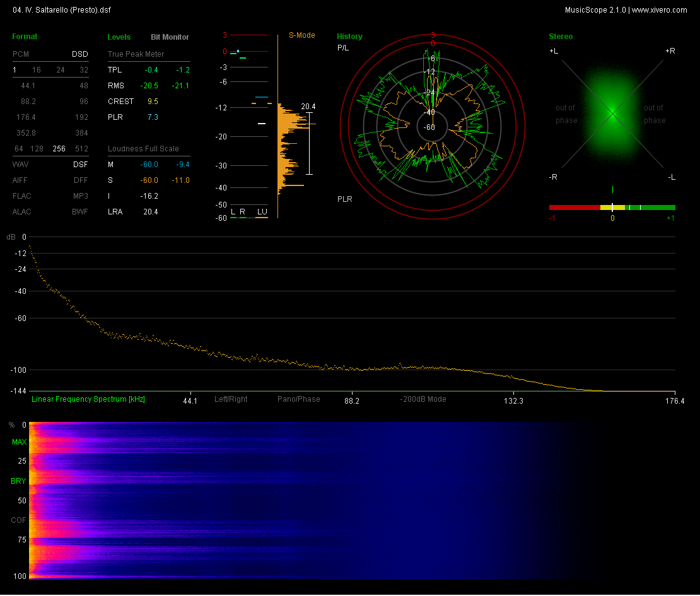This screenshot has height=596, width=700.
Task: Click the stereo correlation meter bar
Action: [x=612, y=207]
